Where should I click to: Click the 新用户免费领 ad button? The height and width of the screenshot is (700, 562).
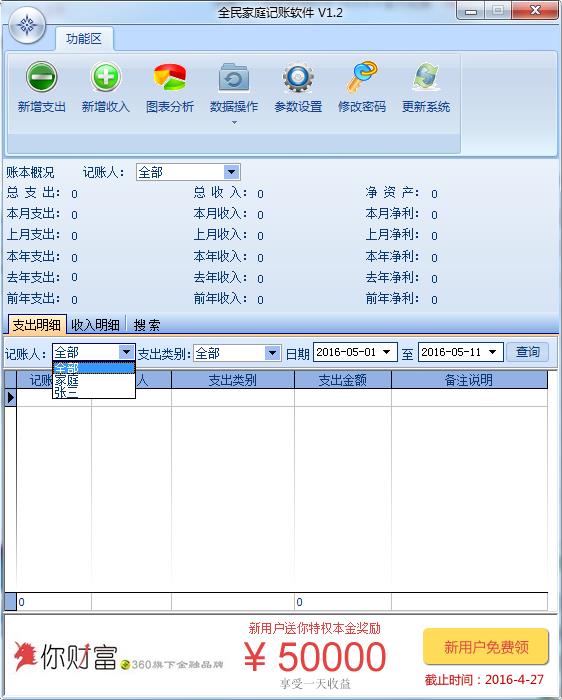486,646
